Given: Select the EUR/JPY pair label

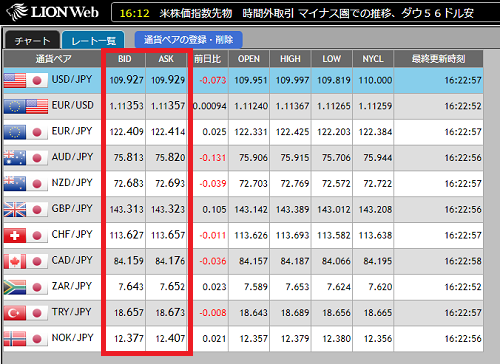Looking at the screenshot, I should (72, 131).
